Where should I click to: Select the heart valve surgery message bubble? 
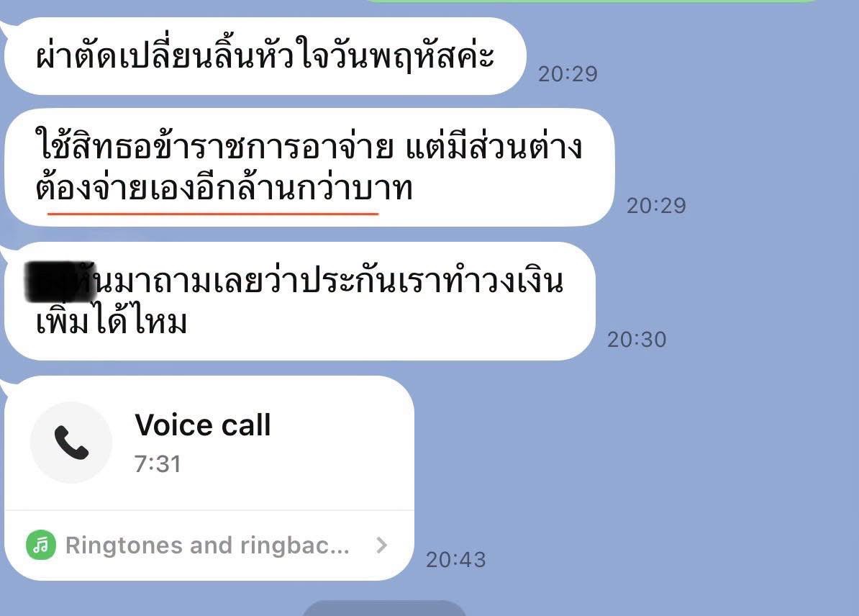tap(265, 56)
